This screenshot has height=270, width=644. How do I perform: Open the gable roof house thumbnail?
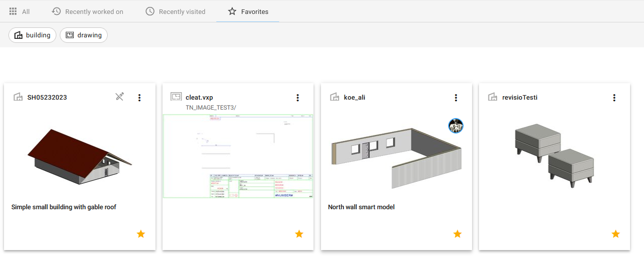pos(80,157)
